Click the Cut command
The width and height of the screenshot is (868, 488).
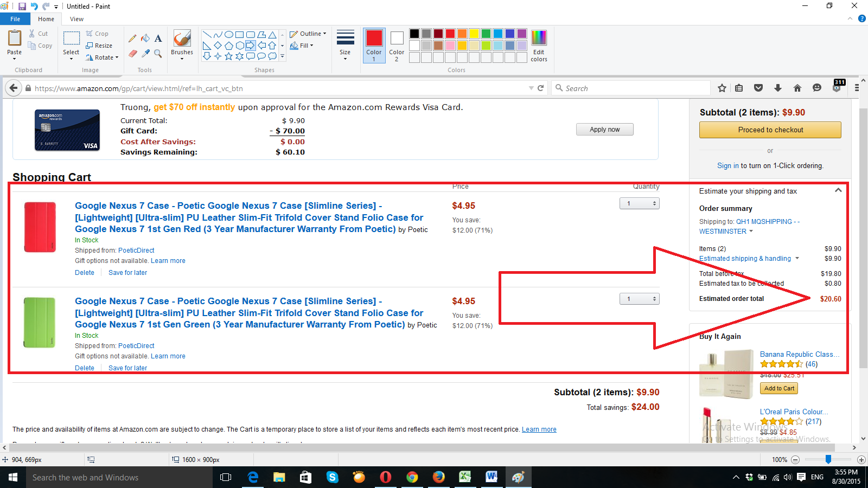click(39, 34)
